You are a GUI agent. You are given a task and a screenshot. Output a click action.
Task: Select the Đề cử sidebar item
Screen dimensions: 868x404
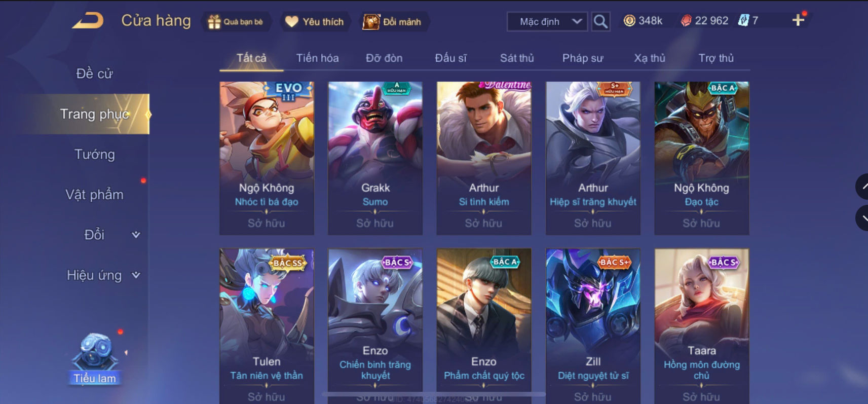point(95,74)
